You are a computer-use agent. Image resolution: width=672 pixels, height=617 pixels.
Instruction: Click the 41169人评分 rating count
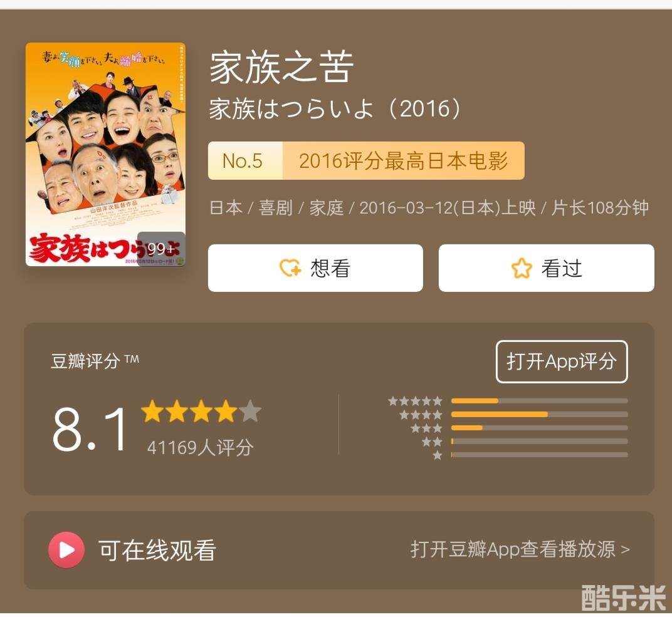click(x=200, y=447)
